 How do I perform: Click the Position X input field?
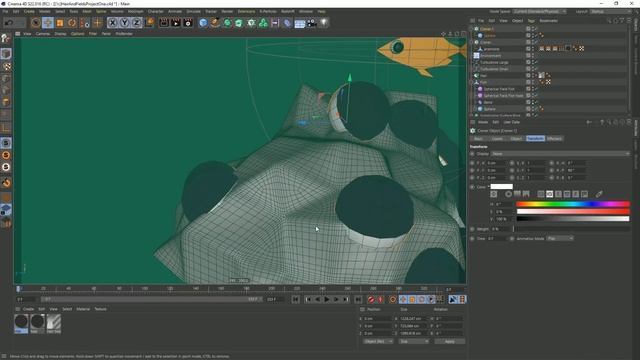click(378, 318)
